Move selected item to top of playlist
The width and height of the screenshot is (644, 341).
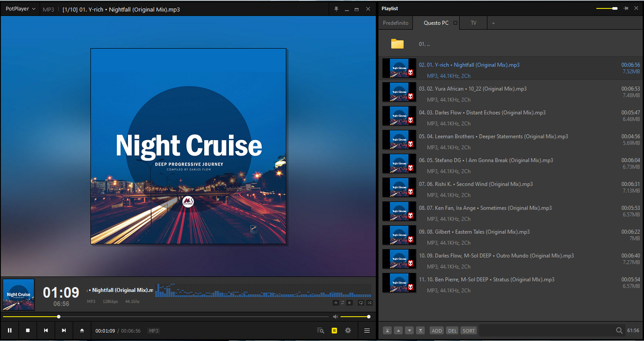coord(387,330)
